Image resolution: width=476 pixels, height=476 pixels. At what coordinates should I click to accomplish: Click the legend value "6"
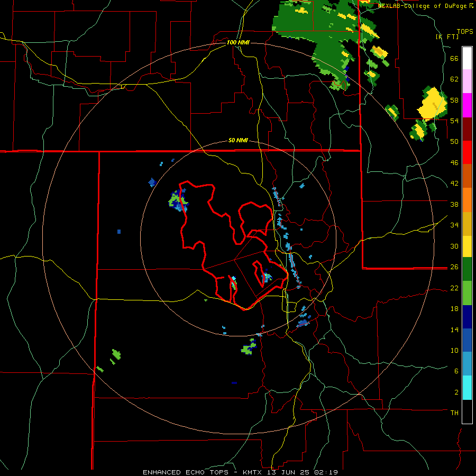456,371
